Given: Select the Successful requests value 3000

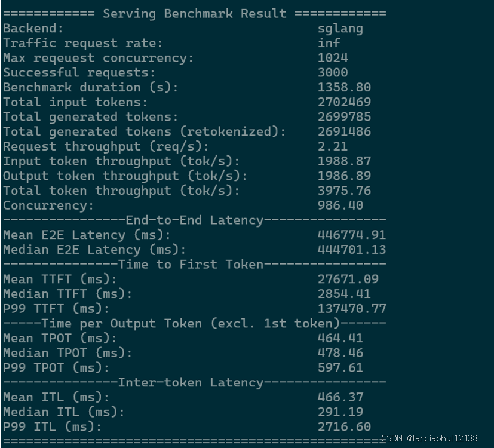Looking at the screenshot, I should pyautogui.click(x=333, y=72).
